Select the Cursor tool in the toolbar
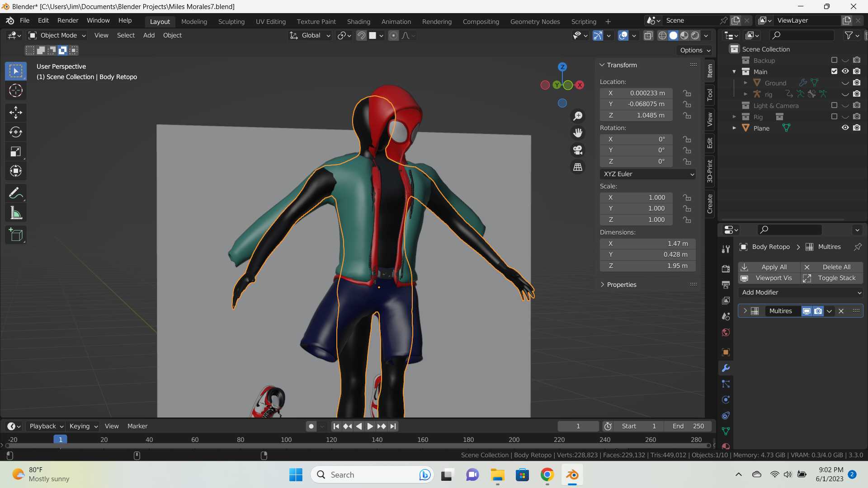Viewport: 868px width, 488px height. coord(16,91)
